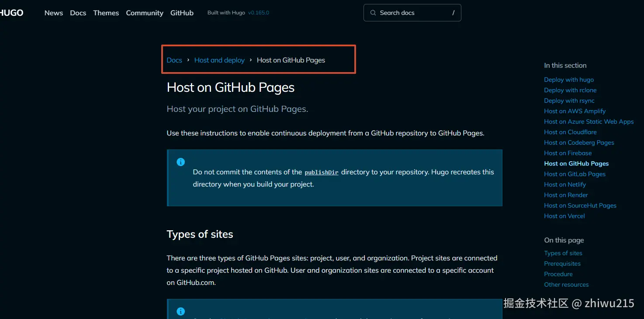Click the info icon in the note under Types of sites

point(180,312)
